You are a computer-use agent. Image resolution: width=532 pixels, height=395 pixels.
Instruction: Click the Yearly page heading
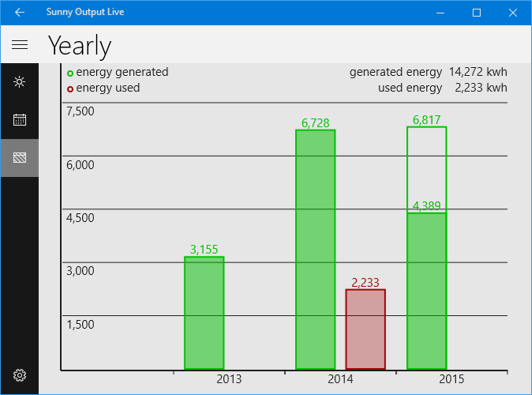pos(79,46)
